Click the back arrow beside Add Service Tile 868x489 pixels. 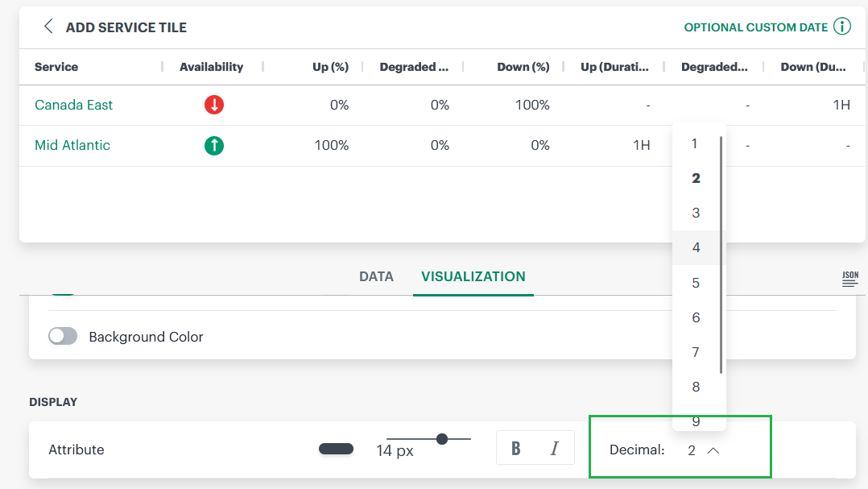pyautogui.click(x=48, y=27)
